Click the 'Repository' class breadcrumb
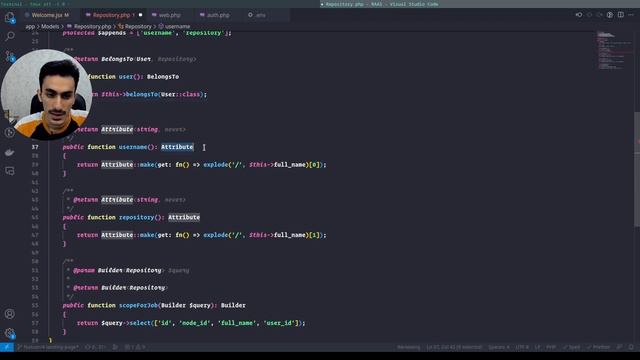The width and height of the screenshot is (640, 360). pyautogui.click(x=138, y=27)
